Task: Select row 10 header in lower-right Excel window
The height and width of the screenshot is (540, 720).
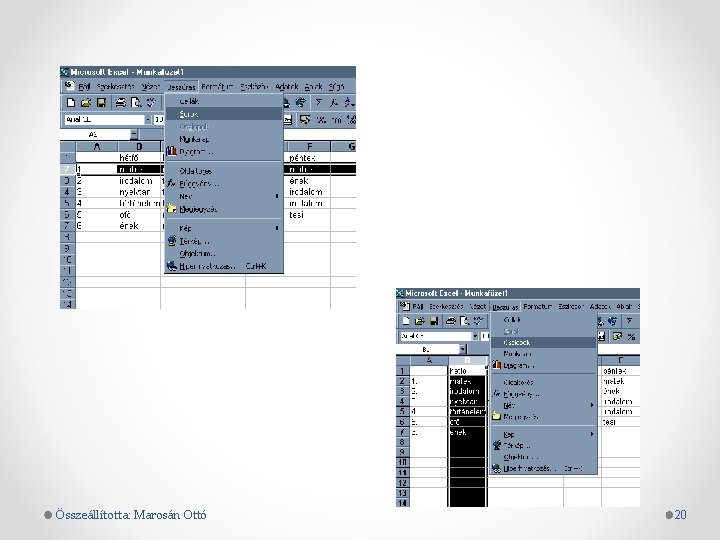Action: pos(402,462)
